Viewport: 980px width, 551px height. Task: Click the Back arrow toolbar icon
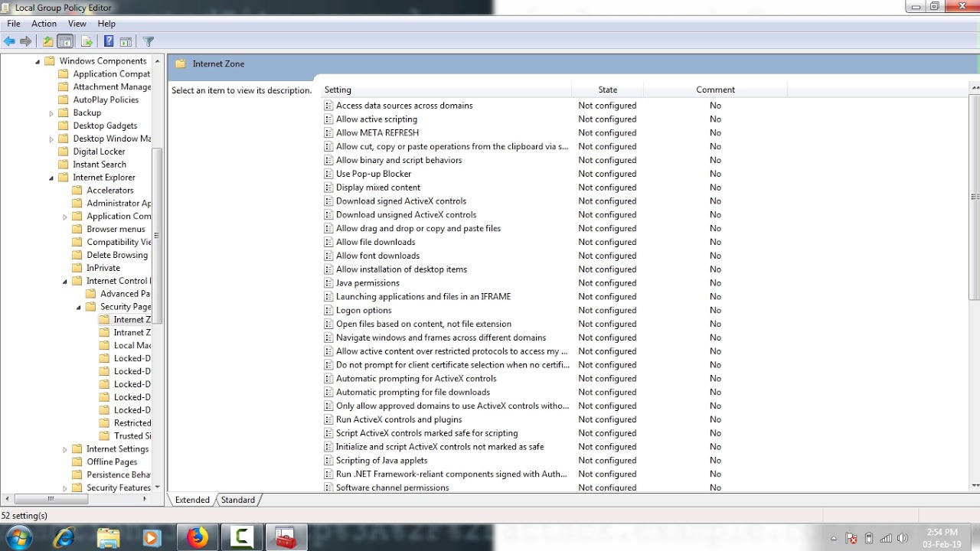(x=9, y=41)
